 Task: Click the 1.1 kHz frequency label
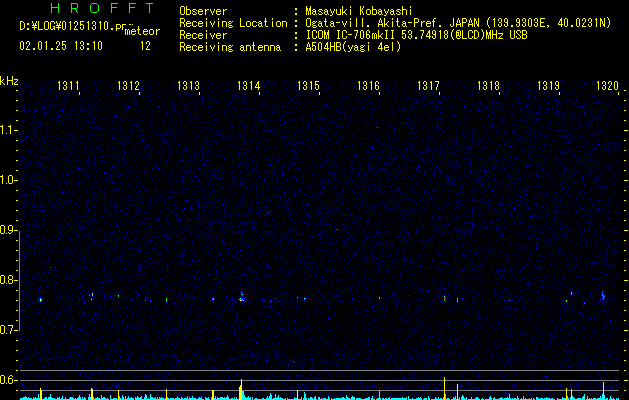[x=7, y=130]
